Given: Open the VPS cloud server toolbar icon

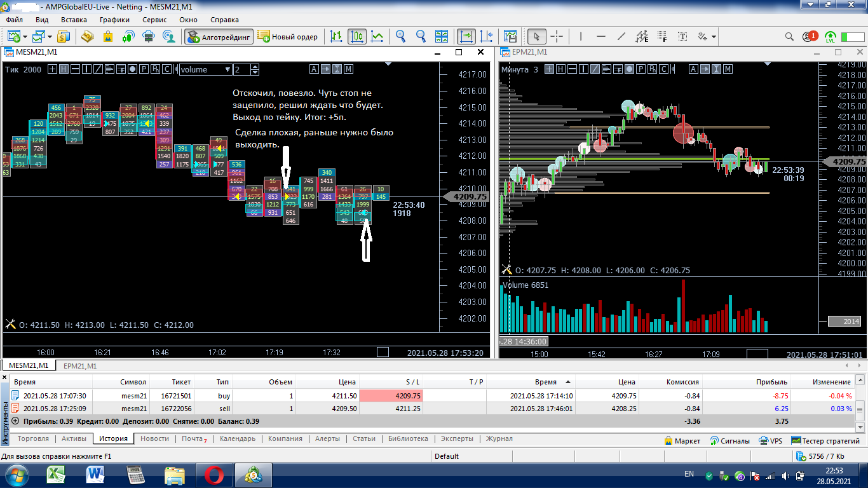Looking at the screenshot, I should pyautogui.click(x=149, y=36).
